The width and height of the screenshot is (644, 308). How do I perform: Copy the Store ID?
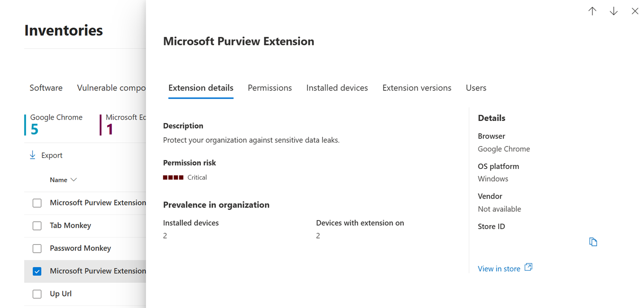[x=593, y=242]
